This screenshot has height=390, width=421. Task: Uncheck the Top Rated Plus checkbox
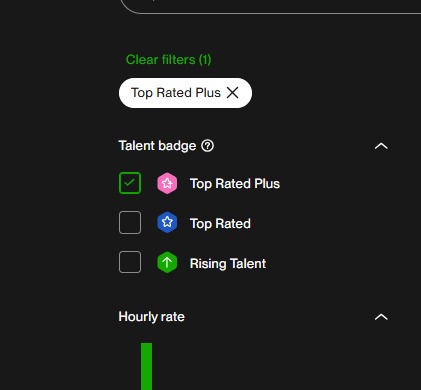click(130, 183)
